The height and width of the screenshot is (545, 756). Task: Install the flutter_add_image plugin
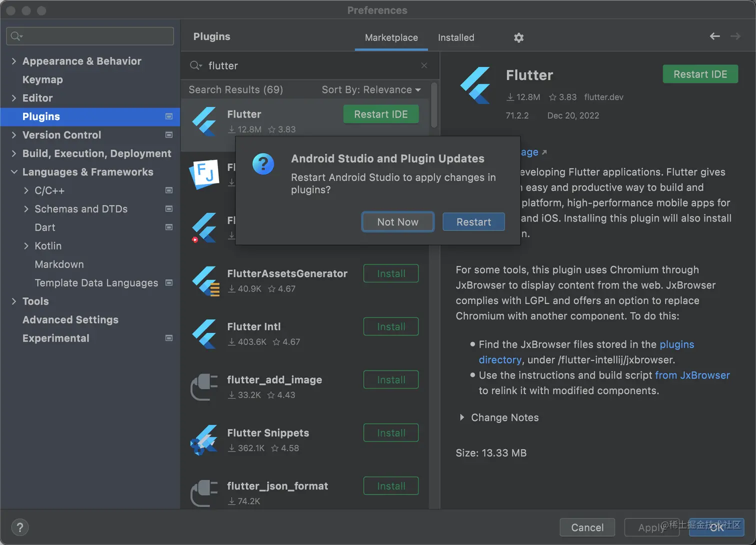(391, 380)
